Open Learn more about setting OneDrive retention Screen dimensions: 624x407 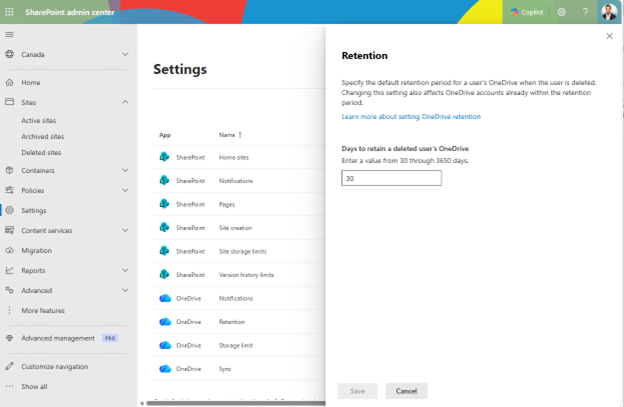point(411,117)
